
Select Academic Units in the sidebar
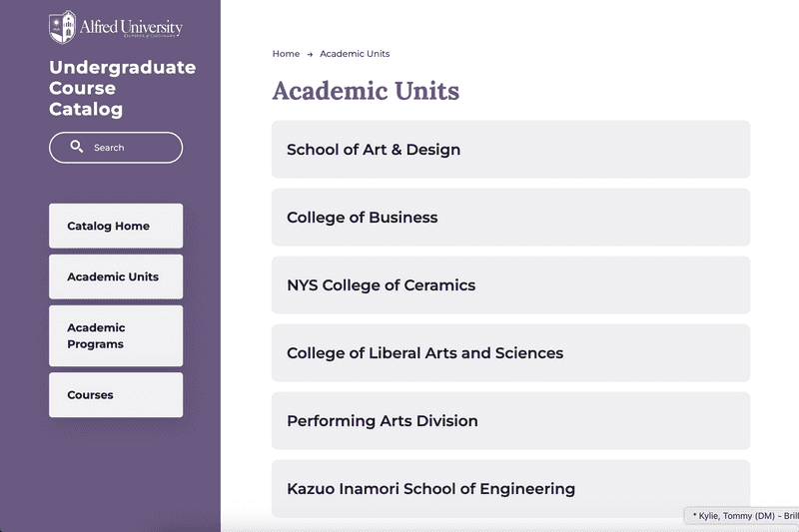[x=116, y=276]
